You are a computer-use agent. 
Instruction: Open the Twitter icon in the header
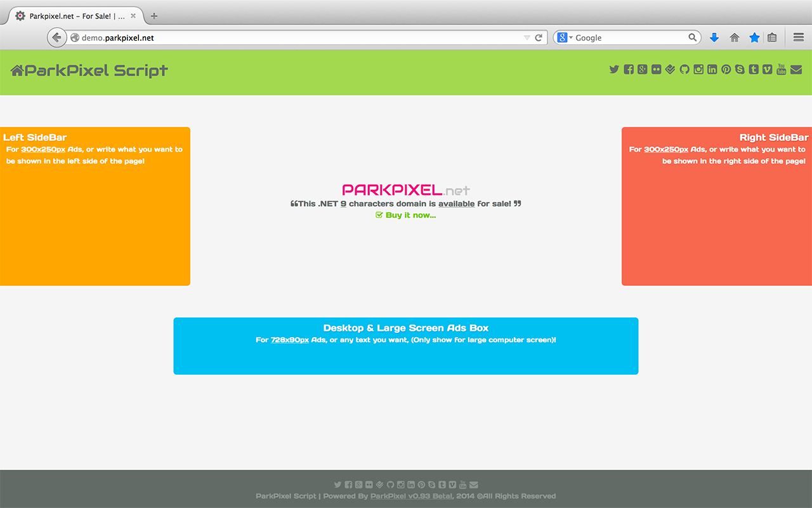point(614,70)
